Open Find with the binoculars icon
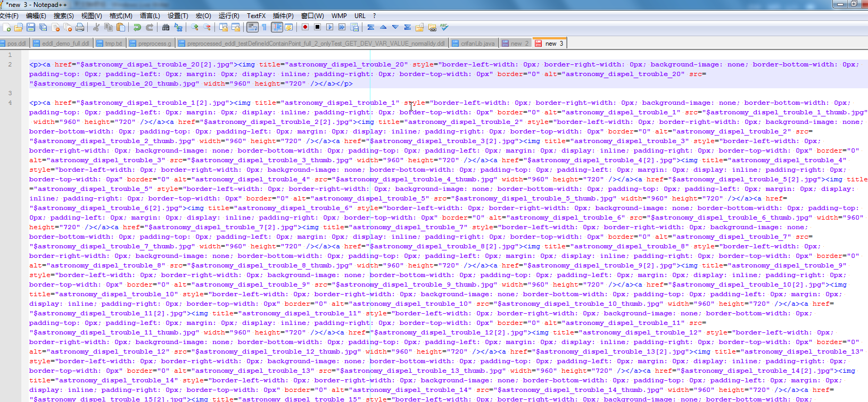Screen dimensions: 868x402 [166, 27]
